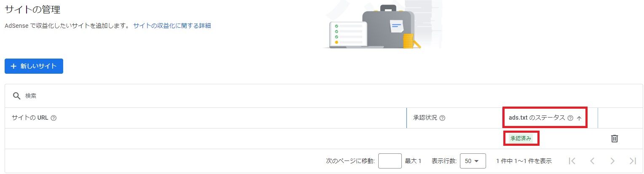
Task: Sort by 承認状況 column header
Action: tap(425, 118)
